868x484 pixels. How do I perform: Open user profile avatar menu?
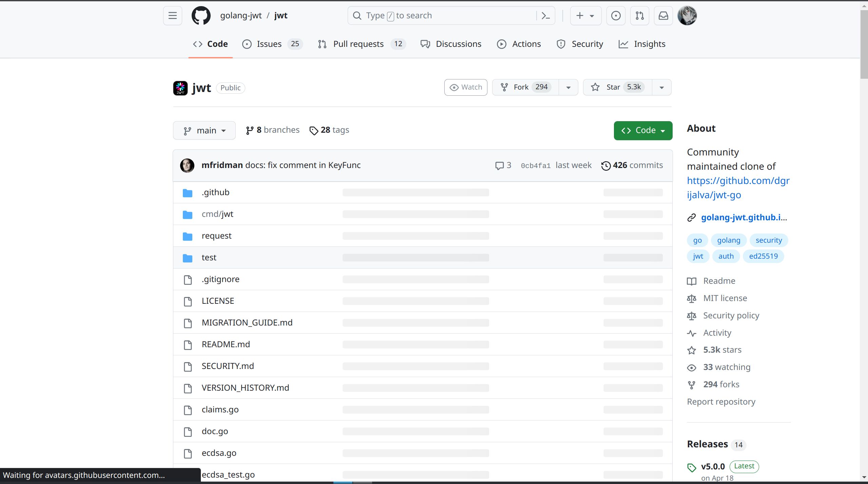687,16
